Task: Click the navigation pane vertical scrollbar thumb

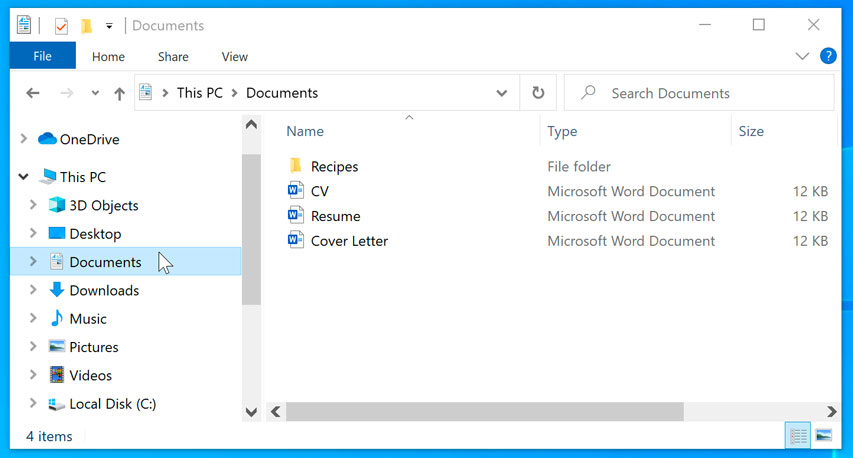Action: tap(251, 230)
